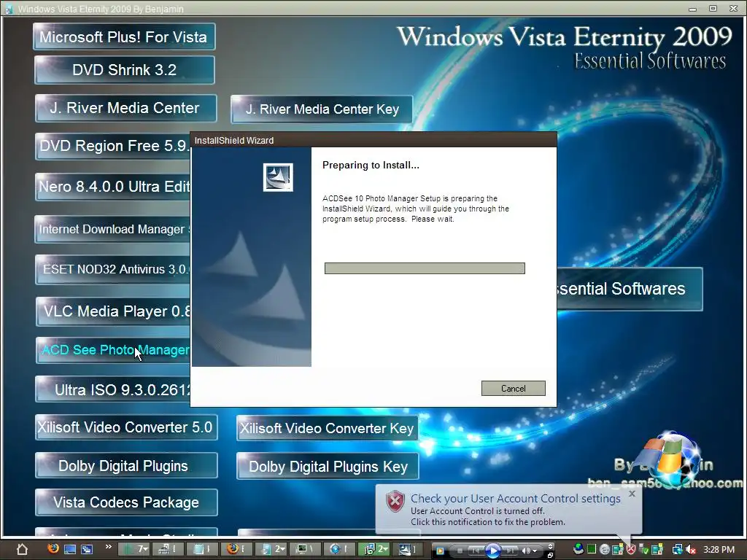Screen dimensions: 747x560
Task: Click ACD See Photo Manager button
Action: pos(113,350)
